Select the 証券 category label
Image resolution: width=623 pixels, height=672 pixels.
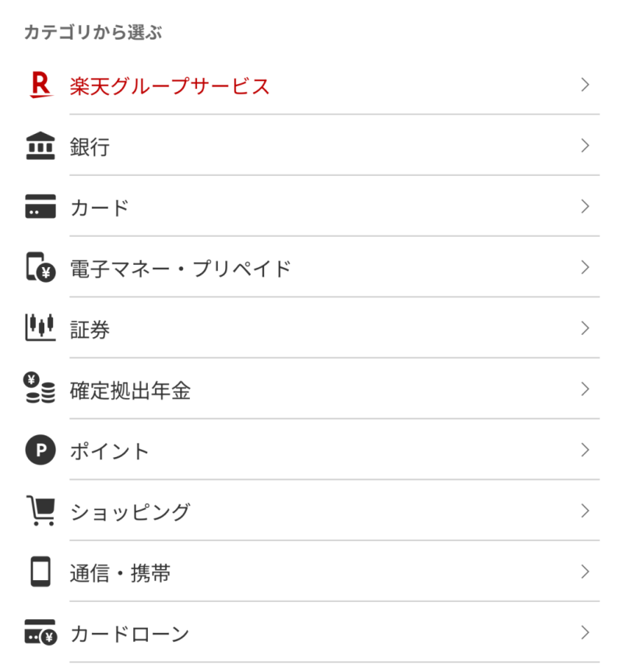(90, 329)
